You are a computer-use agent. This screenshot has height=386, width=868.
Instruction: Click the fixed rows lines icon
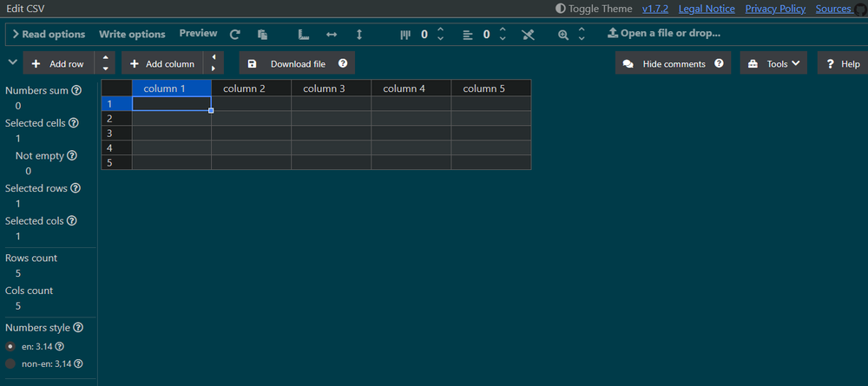(468, 35)
